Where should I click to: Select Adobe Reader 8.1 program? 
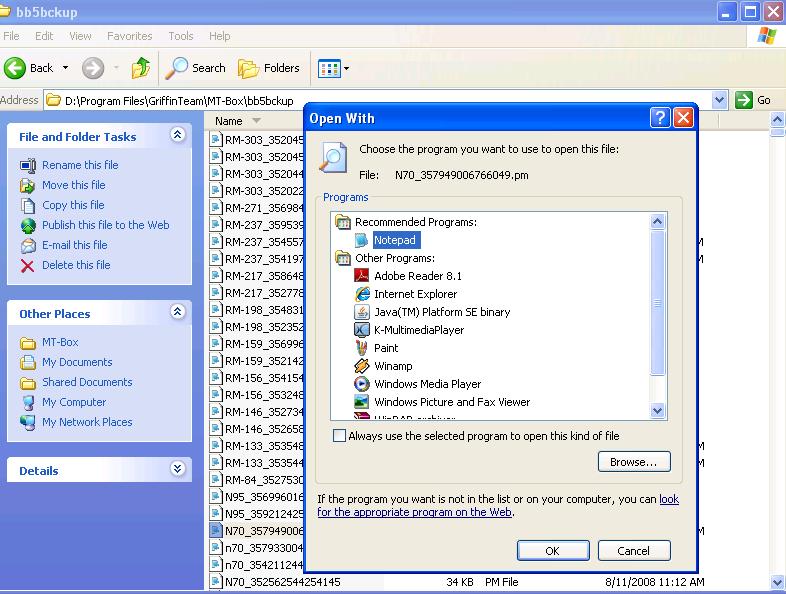(x=418, y=276)
